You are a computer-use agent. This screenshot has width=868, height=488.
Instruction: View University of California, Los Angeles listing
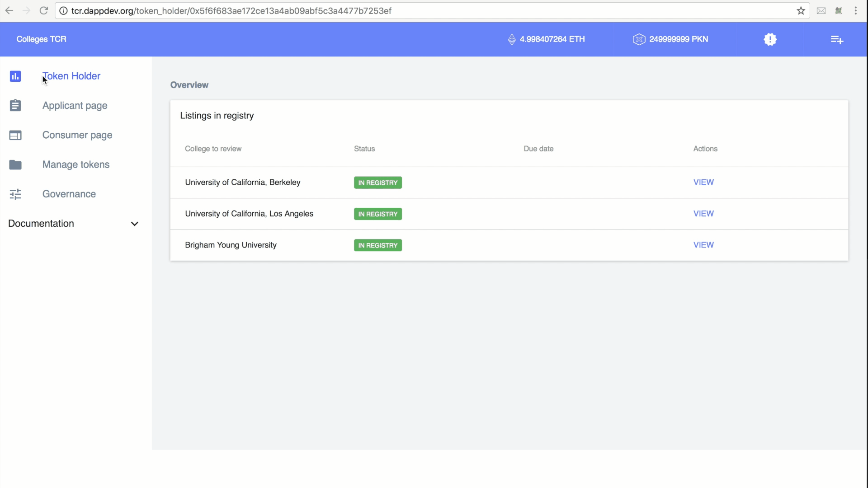point(703,213)
